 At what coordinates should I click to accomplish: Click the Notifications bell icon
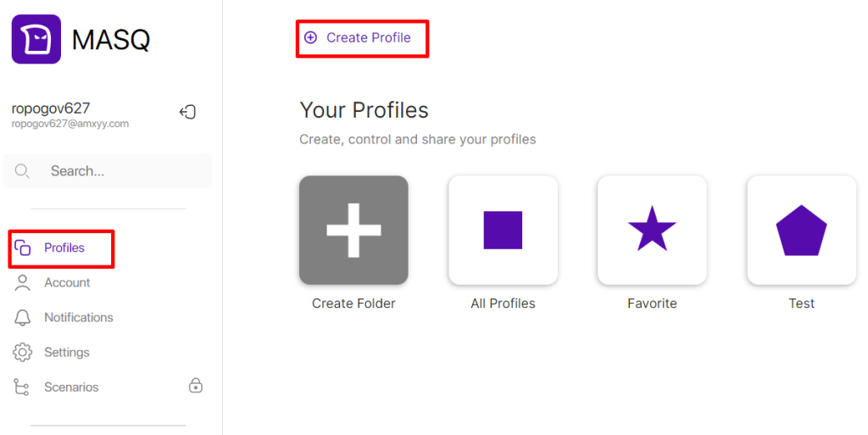(x=23, y=318)
